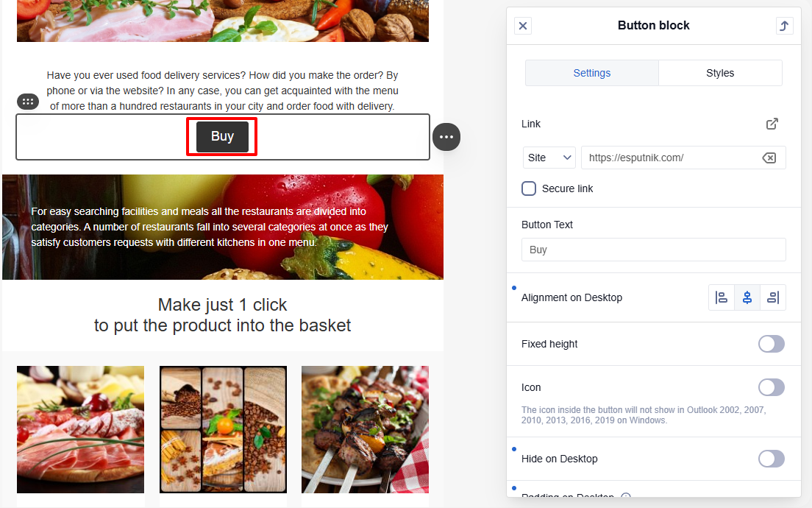Screen dimensions: 812x508
Task: Click the Alignment on Desktop label
Action: 571,297
